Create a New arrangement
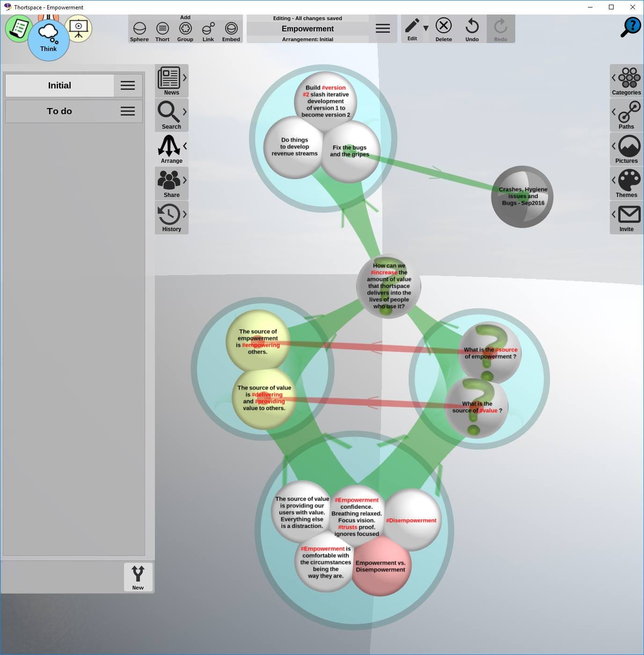Screen dimensions: 644x655 pyautogui.click(x=138, y=577)
